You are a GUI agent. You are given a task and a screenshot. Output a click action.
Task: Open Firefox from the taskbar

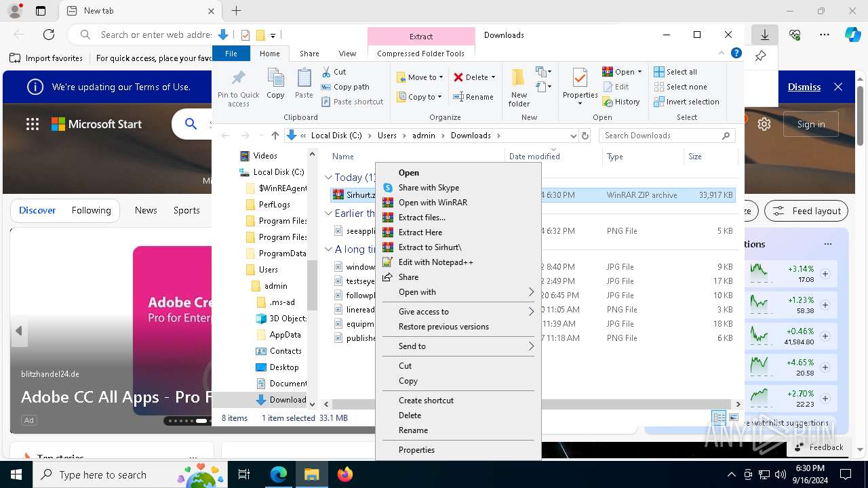click(345, 474)
